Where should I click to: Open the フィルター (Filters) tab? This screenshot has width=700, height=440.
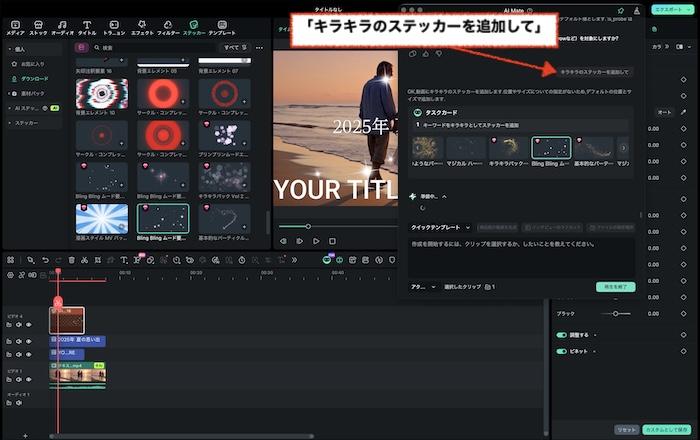(x=168, y=28)
